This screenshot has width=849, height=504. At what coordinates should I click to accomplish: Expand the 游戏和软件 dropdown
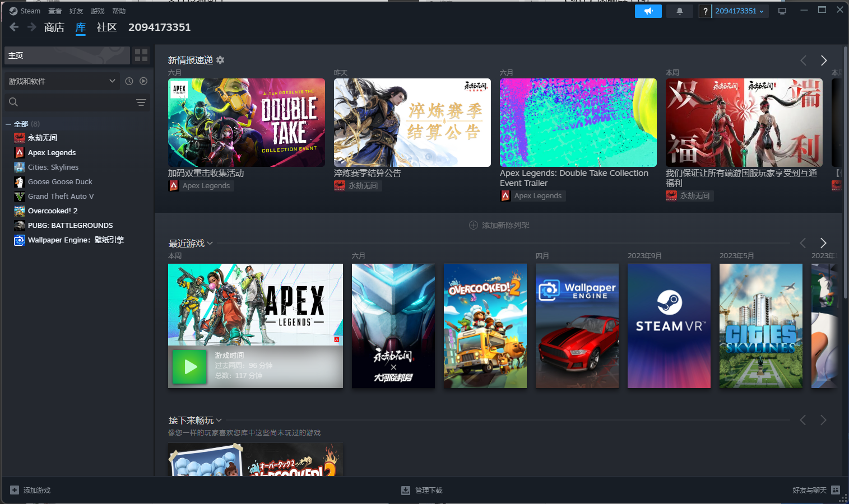(62, 81)
